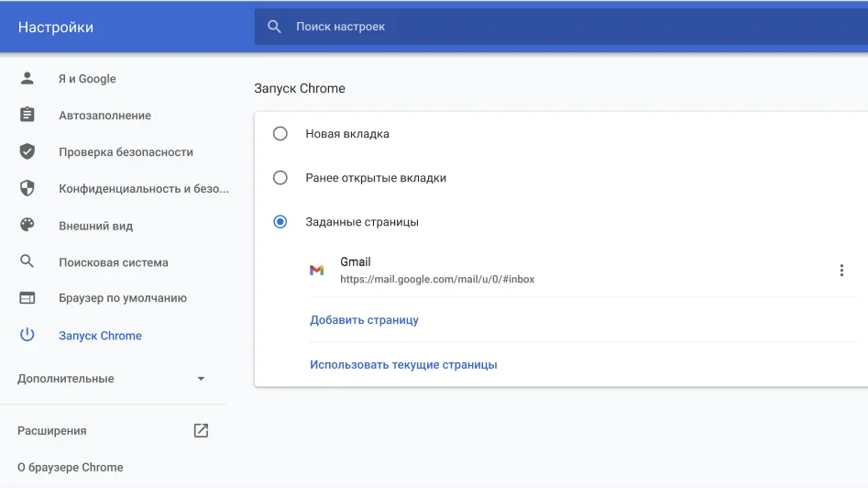
Task: Click the browser window icon for Браузер по умолчанию
Action: coord(27,298)
